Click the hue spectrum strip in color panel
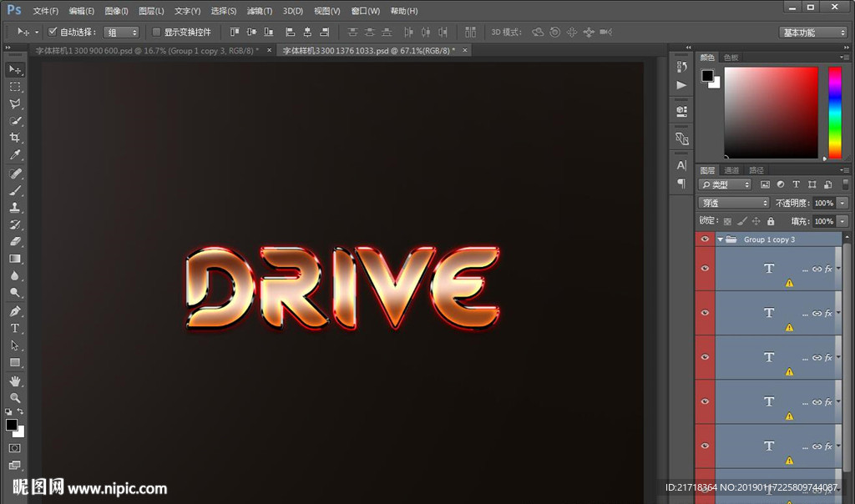 [834, 112]
